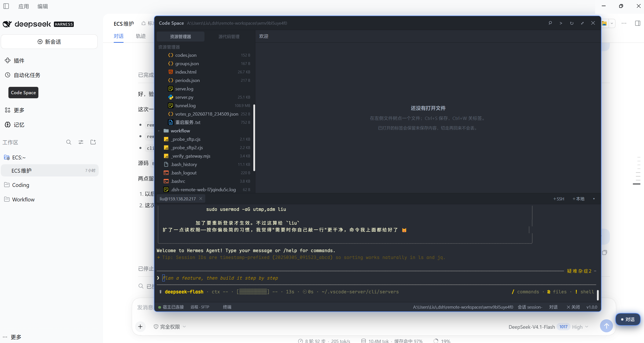Image resolution: width=644 pixels, height=343 pixels.
Task: Toggle the right side panel icon
Action: [637, 23]
